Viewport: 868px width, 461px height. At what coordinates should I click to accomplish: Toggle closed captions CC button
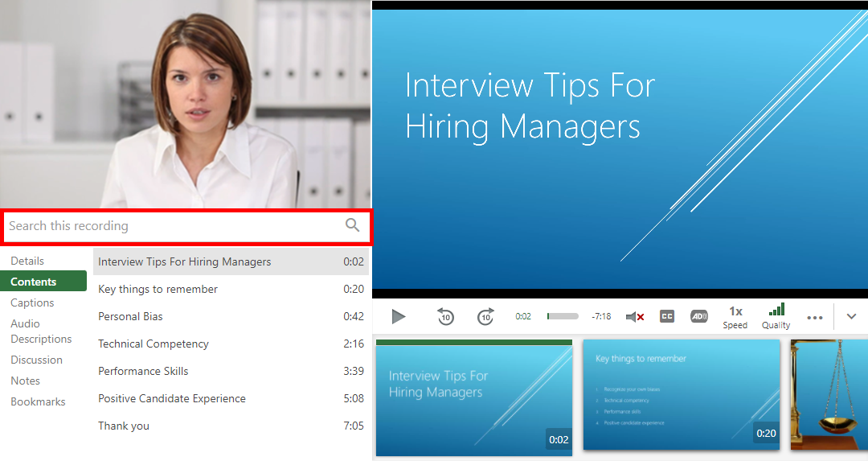[667, 316]
